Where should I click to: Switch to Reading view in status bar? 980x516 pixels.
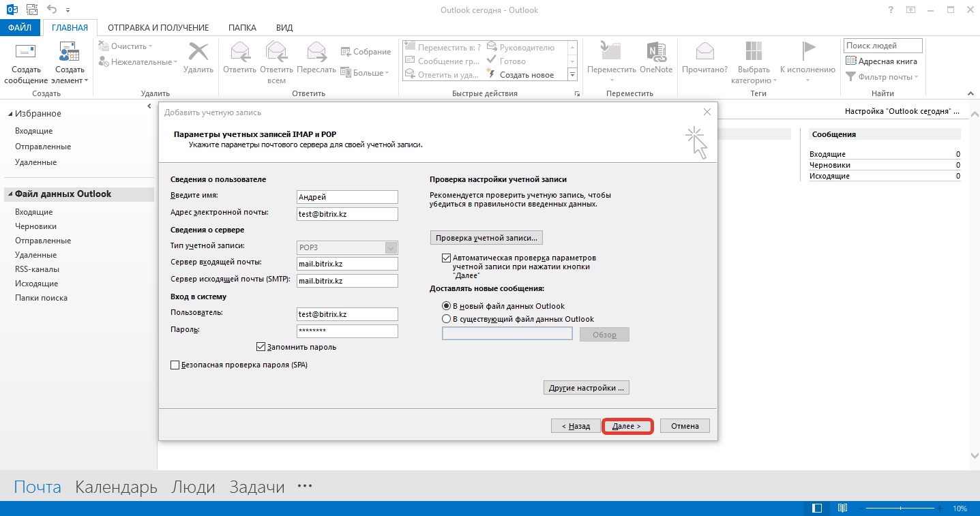pyautogui.click(x=842, y=509)
